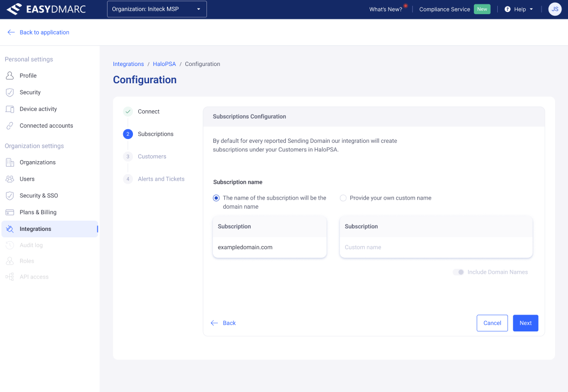Open the JS user avatar menu
The height and width of the screenshot is (392, 568).
point(555,9)
